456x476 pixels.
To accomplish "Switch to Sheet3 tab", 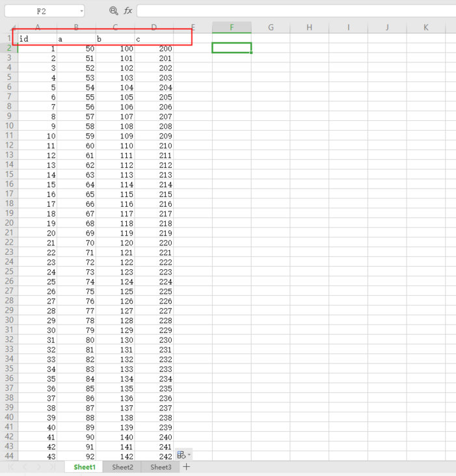I will 161,467.
